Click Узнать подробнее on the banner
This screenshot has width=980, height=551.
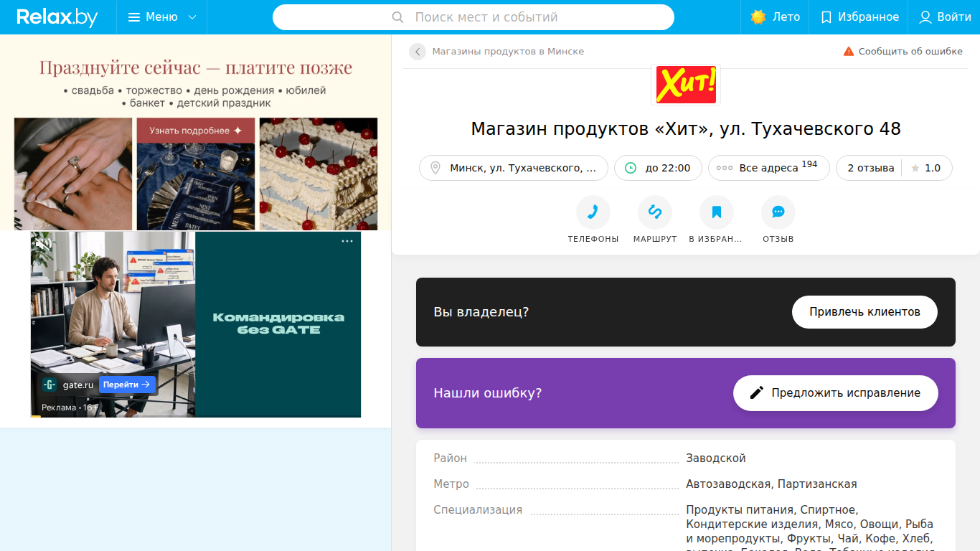pyautogui.click(x=196, y=131)
